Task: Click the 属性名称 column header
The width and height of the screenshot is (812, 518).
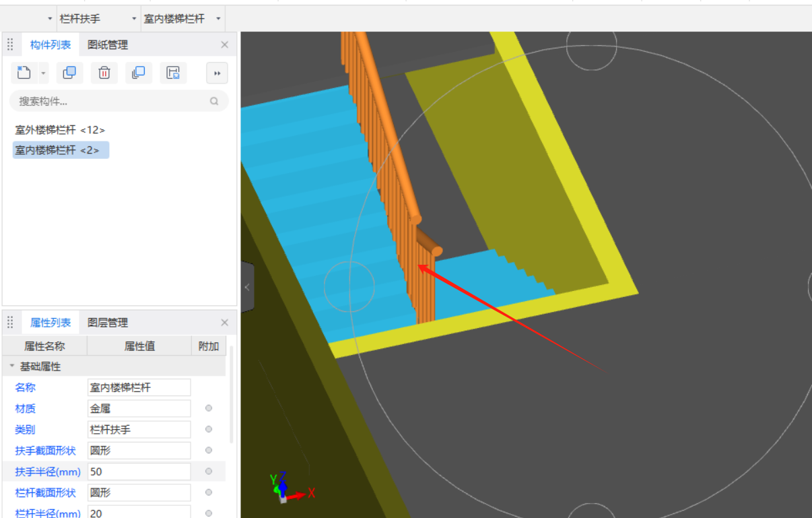Action: pyautogui.click(x=44, y=346)
